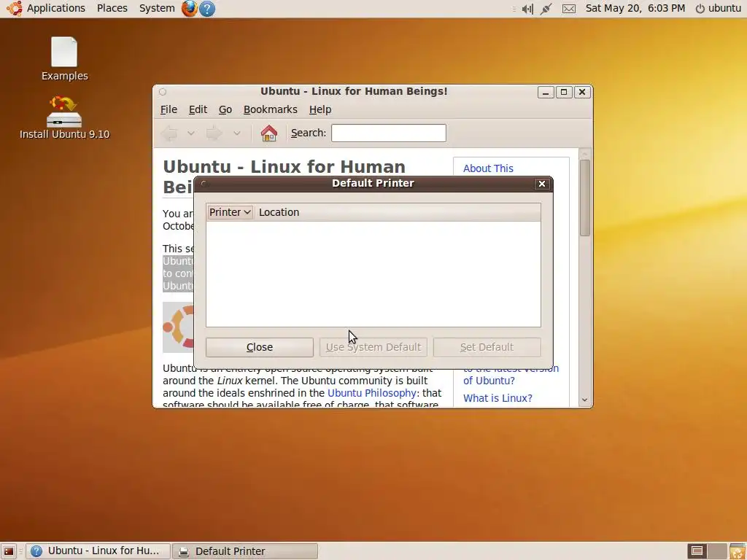Open the What is Linux? link
The height and width of the screenshot is (560, 747).
[498, 398]
